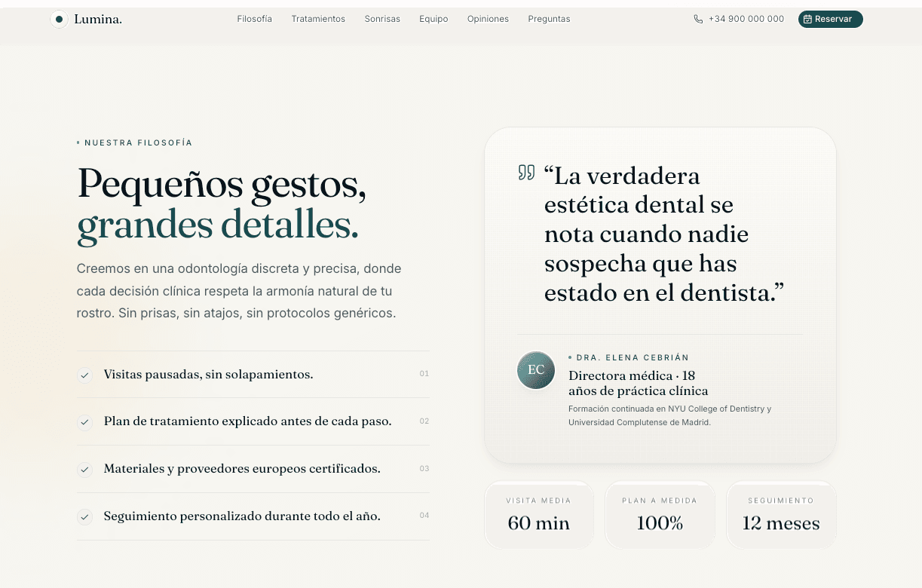Go to the Equipo section
922x588 pixels.
click(433, 19)
